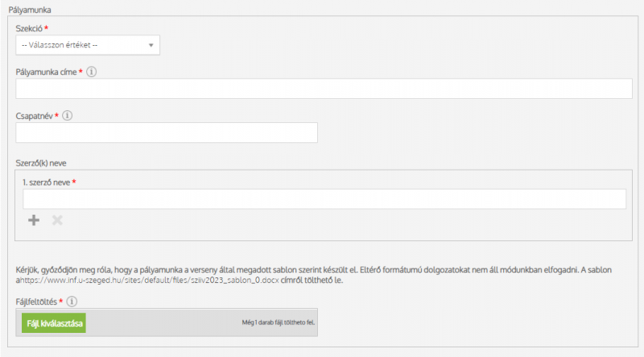
Task: Remove author using the X icon
Action: coord(57,220)
